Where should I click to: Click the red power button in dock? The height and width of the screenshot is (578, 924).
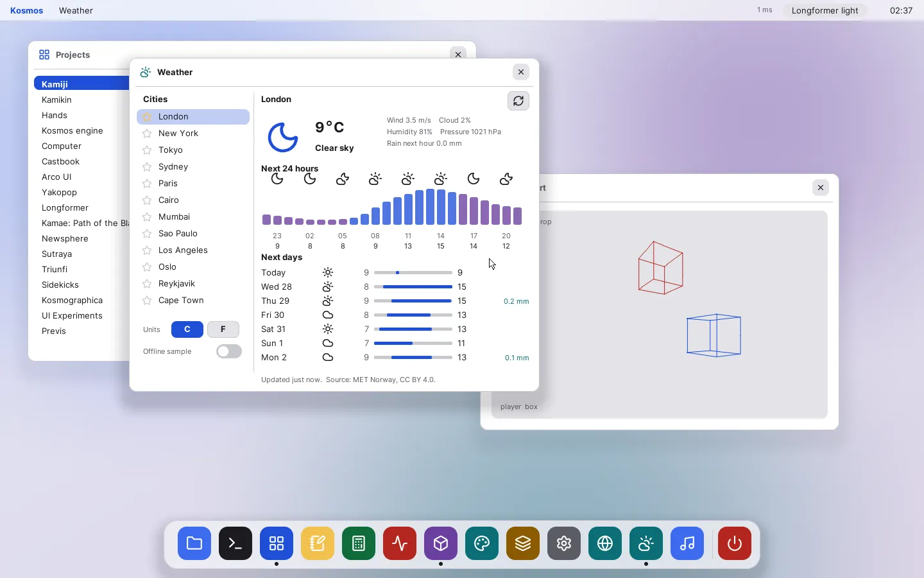(735, 543)
